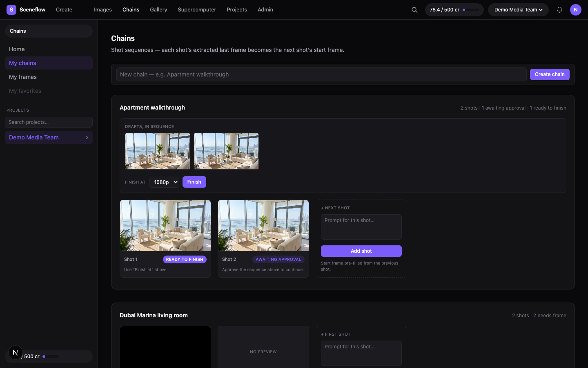The width and height of the screenshot is (588, 368).
Task: Open the Create menu item
Action: coord(64,9)
